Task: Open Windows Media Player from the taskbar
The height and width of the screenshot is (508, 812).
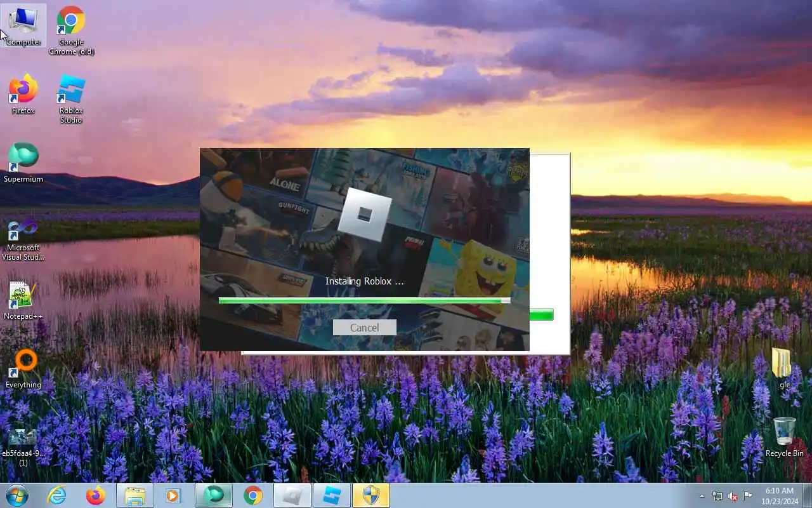Action: [174, 495]
